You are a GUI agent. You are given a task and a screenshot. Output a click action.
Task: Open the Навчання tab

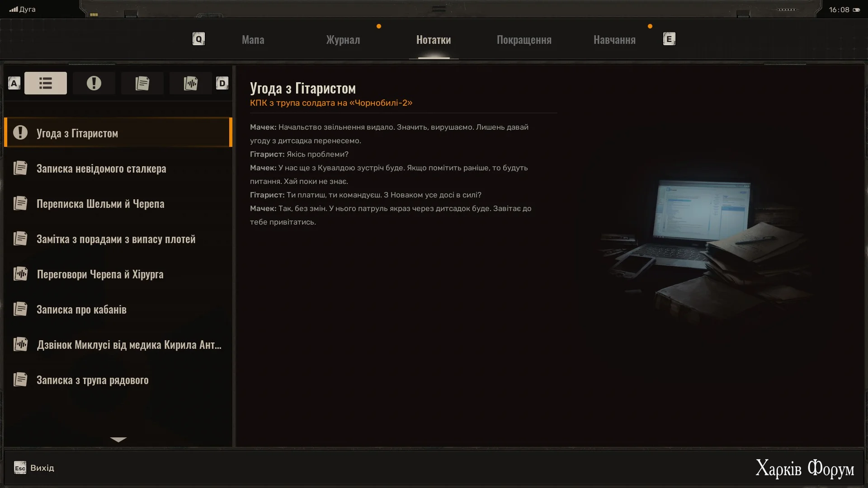[614, 40]
